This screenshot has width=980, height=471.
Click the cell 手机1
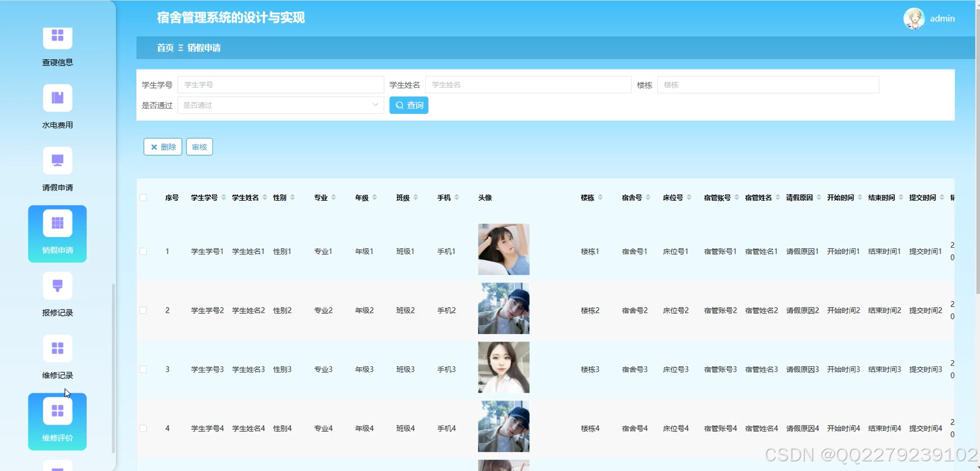(446, 251)
